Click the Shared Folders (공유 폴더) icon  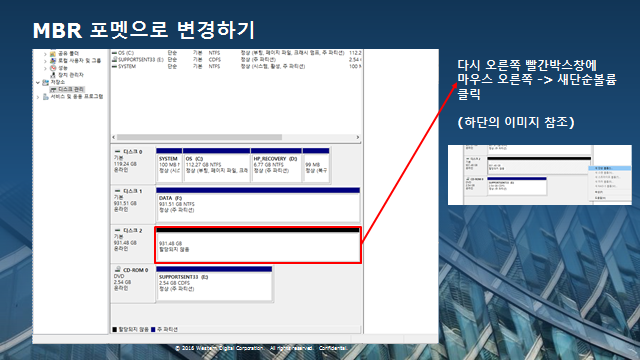point(53,53)
